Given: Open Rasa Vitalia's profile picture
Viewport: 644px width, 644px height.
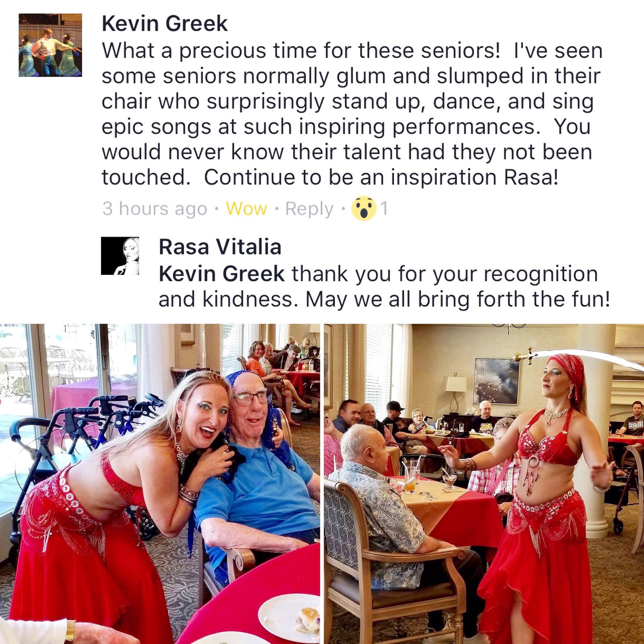Looking at the screenshot, I should 120,256.
